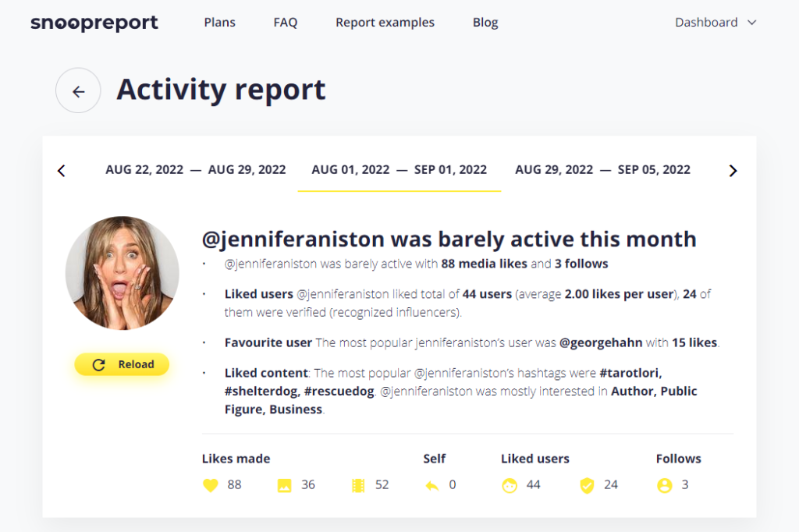Click the back arrow beside Activity report
This screenshot has height=532, width=799.
(78, 90)
